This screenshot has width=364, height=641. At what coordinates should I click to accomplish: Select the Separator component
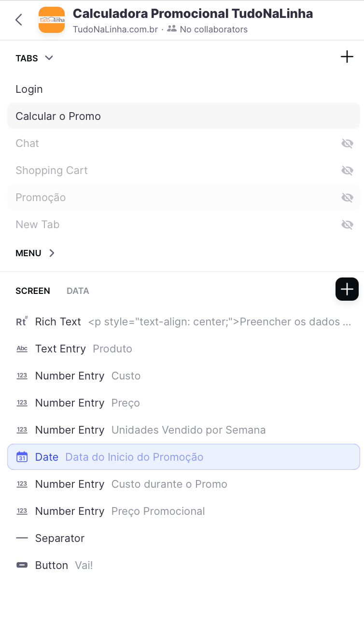[60, 538]
